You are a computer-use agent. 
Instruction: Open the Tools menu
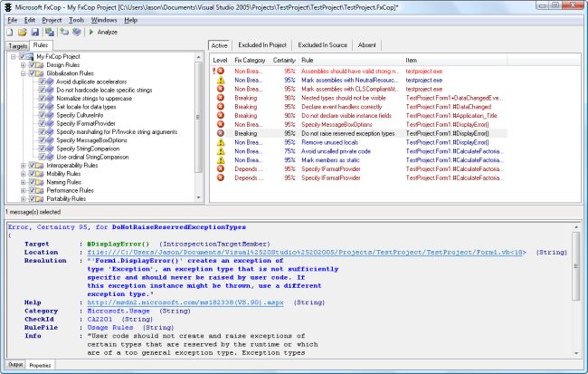tap(76, 19)
